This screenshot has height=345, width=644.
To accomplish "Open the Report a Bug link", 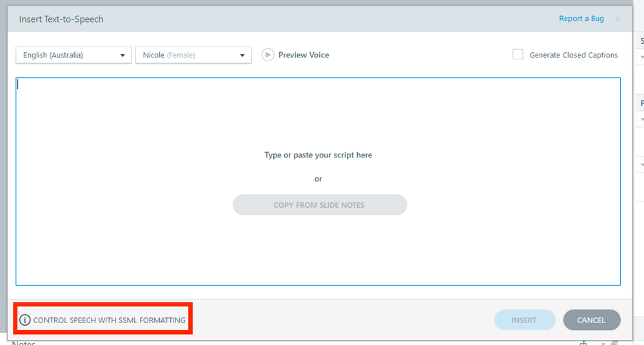I will pos(581,19).
